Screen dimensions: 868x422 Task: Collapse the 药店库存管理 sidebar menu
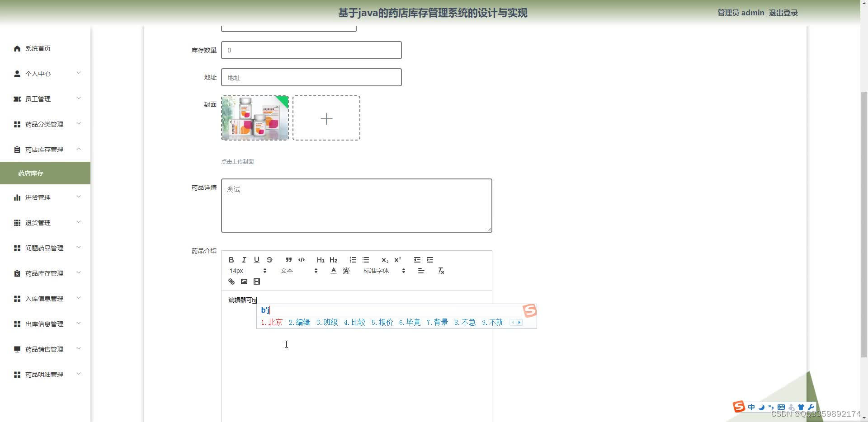(x=45, y=150)
